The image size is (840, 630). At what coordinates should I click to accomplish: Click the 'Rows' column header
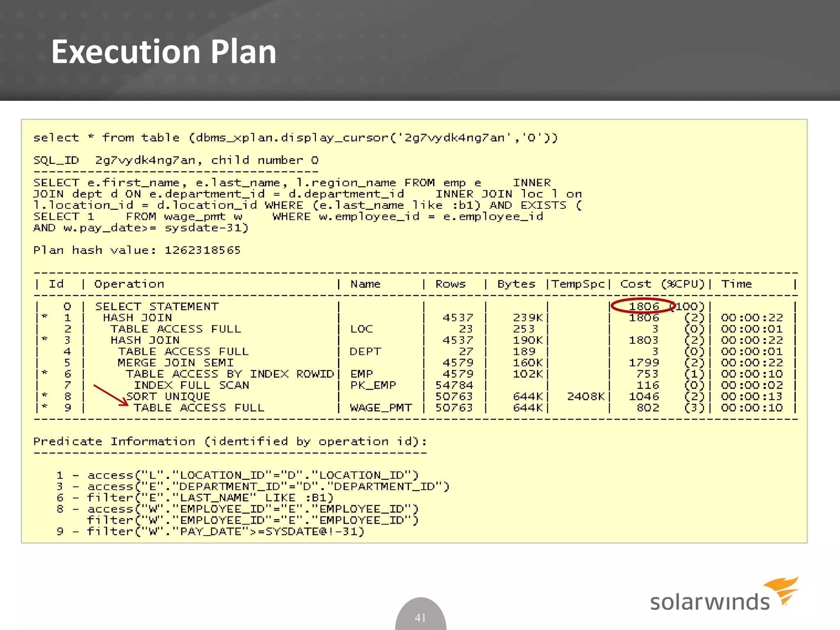450,284
